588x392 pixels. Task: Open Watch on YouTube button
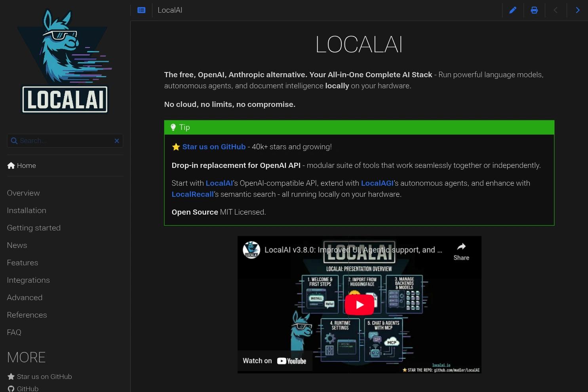click(x=274, y=361)
